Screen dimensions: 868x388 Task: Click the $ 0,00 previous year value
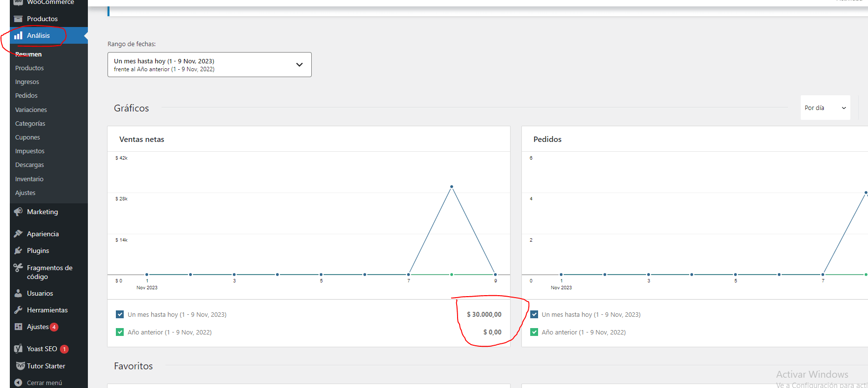[x=492, y=332]
